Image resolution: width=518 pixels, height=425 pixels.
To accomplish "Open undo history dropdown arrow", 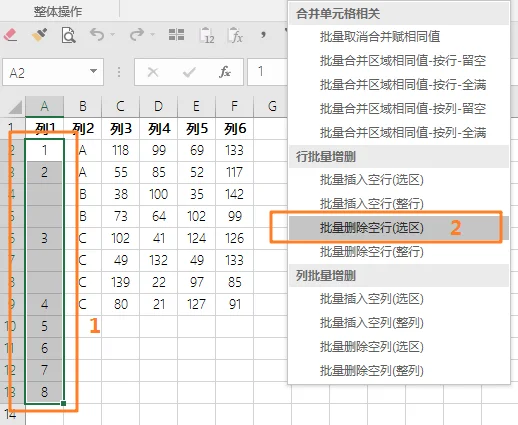I will [112, 34].
